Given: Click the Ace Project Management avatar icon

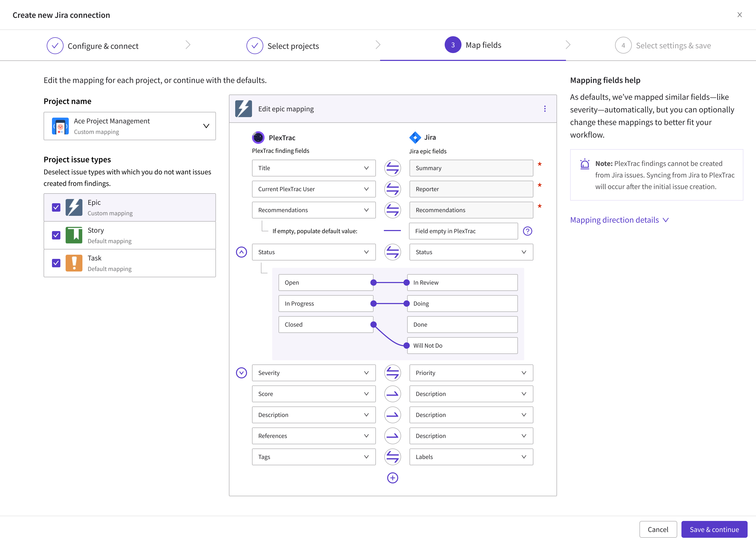Looking at the screenshot, I should click(x=60, y=126).
